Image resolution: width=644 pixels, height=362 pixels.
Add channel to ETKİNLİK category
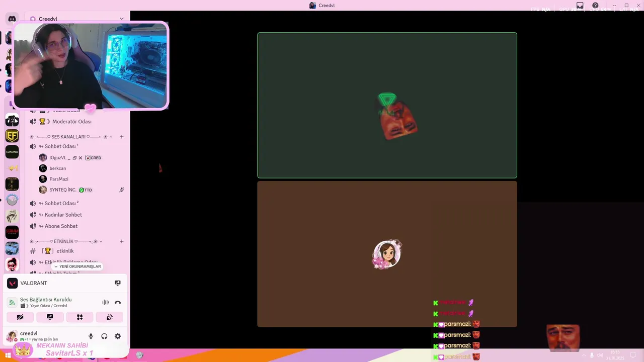(121, 241)
